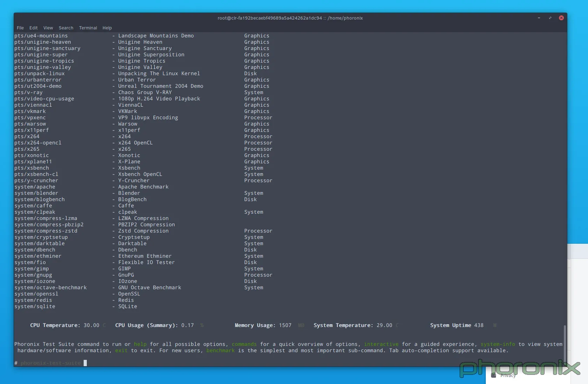Maximize the terminal window
588x384 pixels.
coord(550,18)
